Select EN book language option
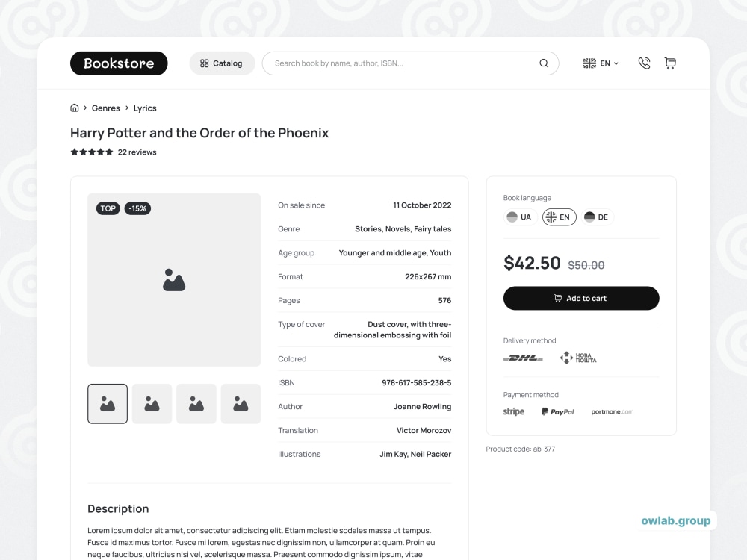 click(x=559, y=217)
